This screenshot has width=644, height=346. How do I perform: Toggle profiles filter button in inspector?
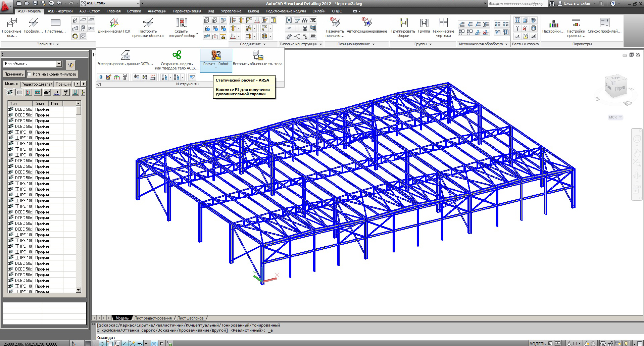tap(10, 93)
